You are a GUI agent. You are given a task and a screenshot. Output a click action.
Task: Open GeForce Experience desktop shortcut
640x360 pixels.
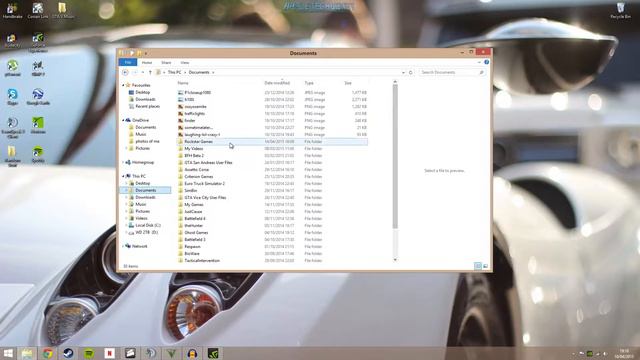(38, 43)
